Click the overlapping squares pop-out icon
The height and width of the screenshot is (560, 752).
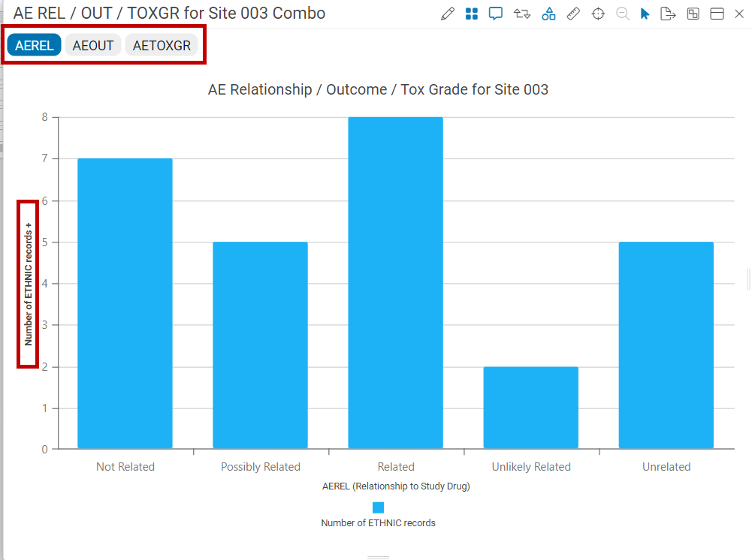pyautogui.click(x=693, y=14)
